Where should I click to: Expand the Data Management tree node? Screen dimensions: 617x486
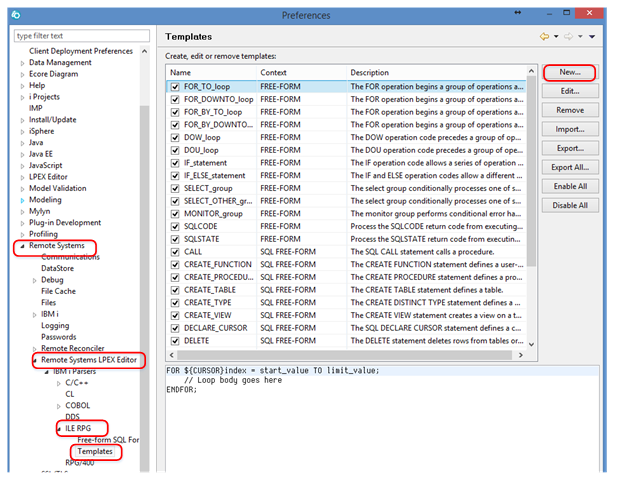[x=21, y=62]
